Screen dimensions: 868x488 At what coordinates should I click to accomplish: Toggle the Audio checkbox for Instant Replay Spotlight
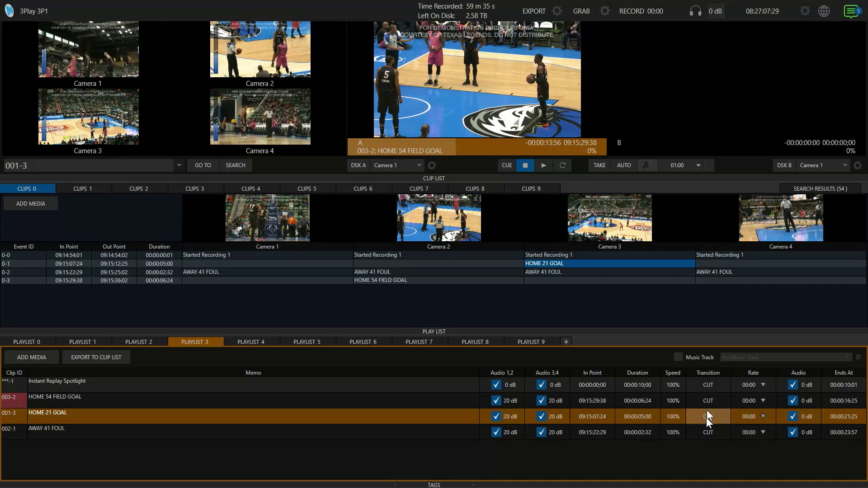click(x=793, y=385)
